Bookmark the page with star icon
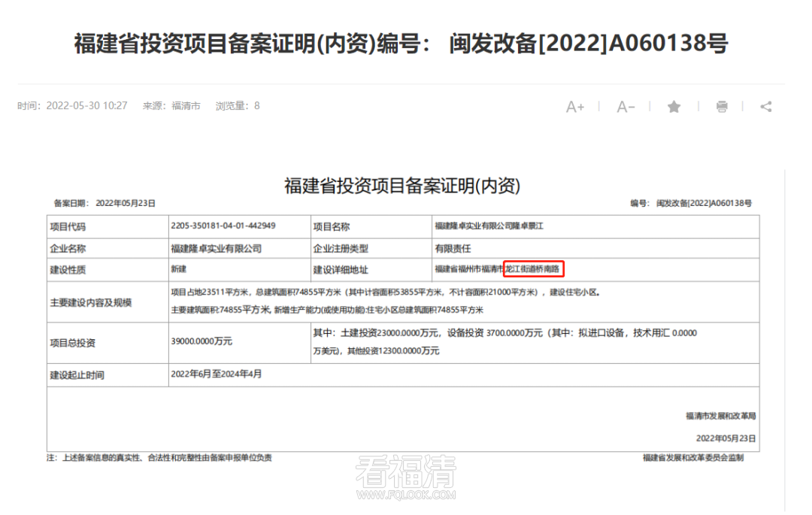This screenshot has height=515, width=812. (x=674, y=107)
